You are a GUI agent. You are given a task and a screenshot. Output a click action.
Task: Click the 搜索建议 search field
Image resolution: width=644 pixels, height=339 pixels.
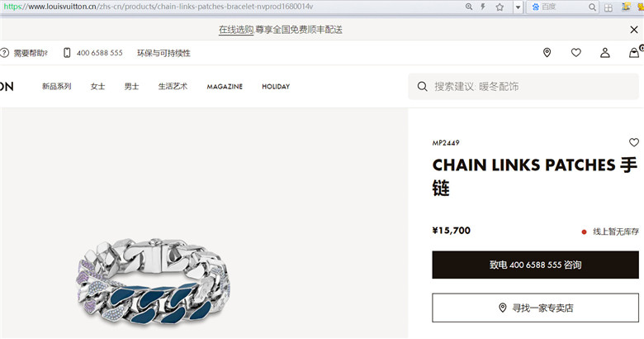point(523,86)
